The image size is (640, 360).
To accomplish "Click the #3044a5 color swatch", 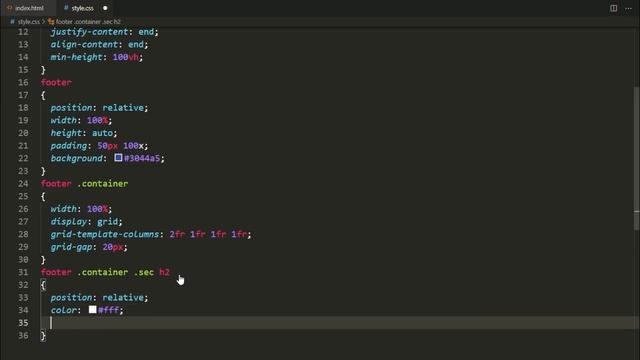I will 118,158.
